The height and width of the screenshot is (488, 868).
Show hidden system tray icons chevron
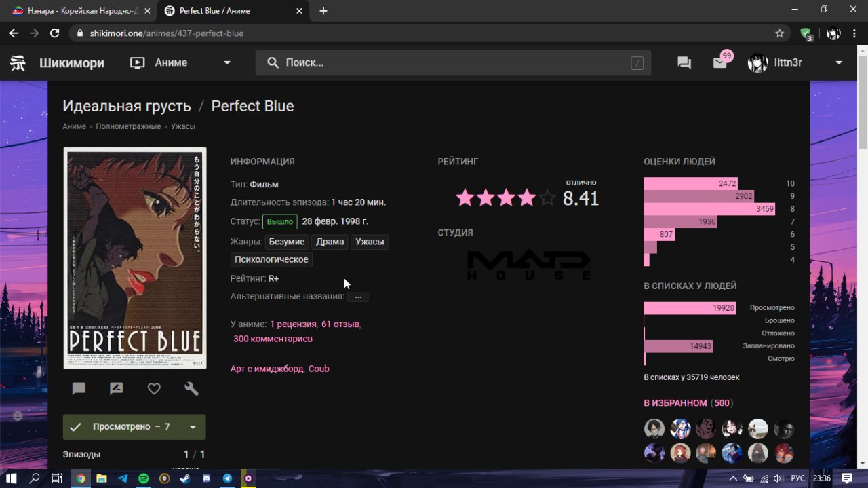coord(734,478)
